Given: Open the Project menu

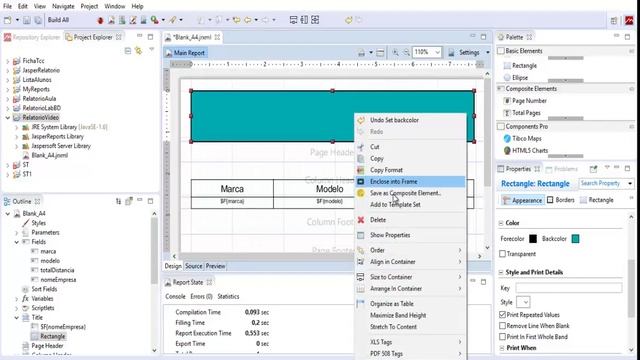Looking at the screenshot, I should pos(89,6).
